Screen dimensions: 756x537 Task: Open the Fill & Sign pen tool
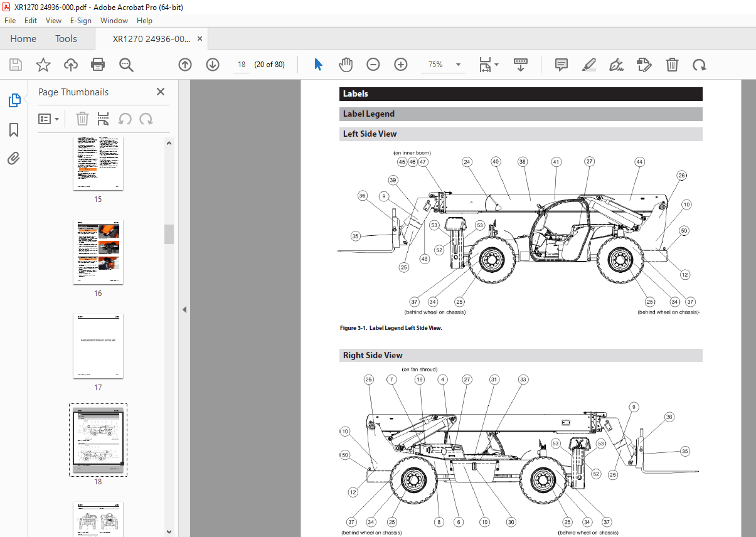[x=615, y=65]
